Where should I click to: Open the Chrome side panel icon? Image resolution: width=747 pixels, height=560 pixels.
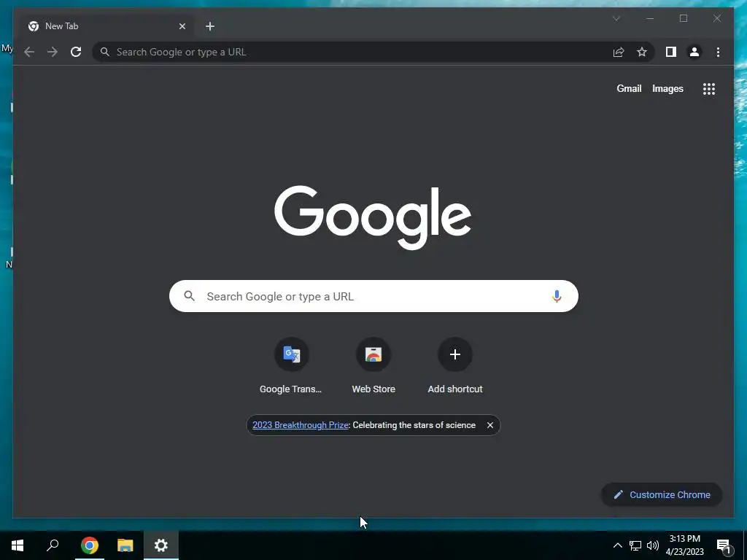point(671,52)
